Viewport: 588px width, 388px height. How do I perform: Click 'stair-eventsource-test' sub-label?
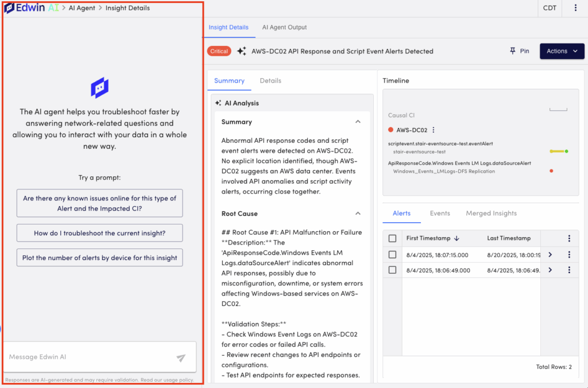[x=419, y=152]
